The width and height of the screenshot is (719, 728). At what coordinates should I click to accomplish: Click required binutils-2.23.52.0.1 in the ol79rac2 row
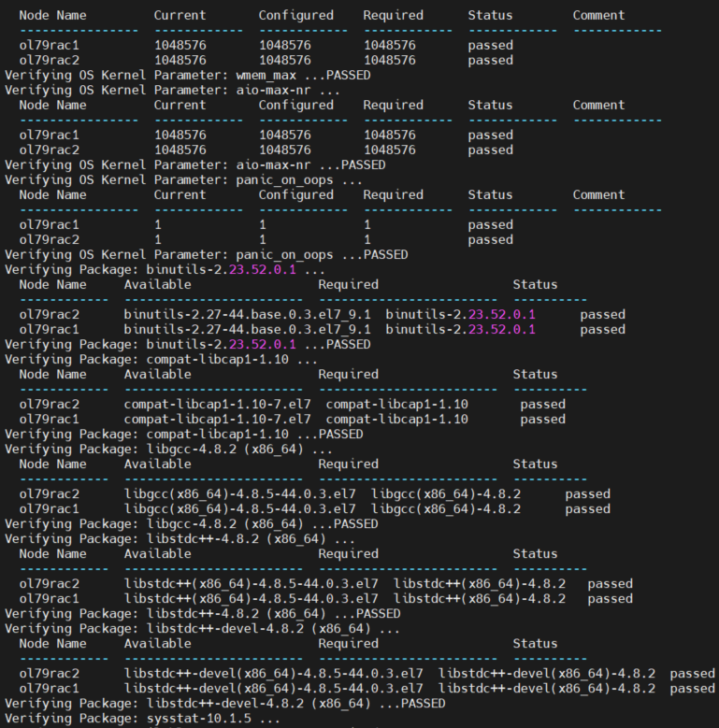point(460,315)
